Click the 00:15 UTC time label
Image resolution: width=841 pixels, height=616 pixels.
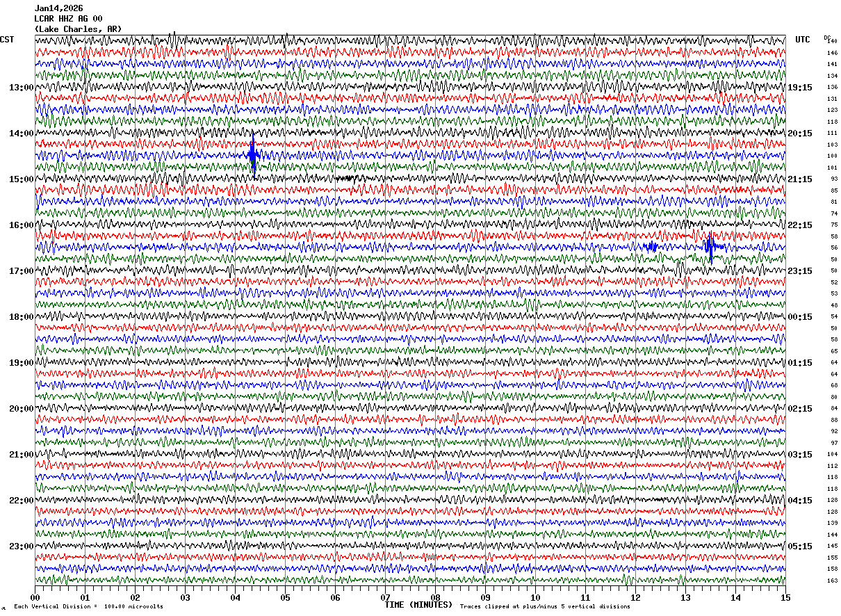coord(800,317)
